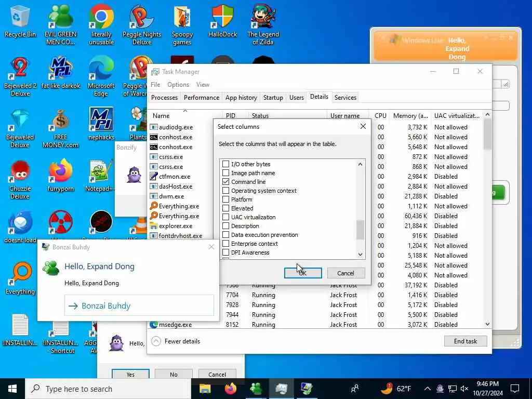Click Task Manager taskbar icon

[281, 389]
